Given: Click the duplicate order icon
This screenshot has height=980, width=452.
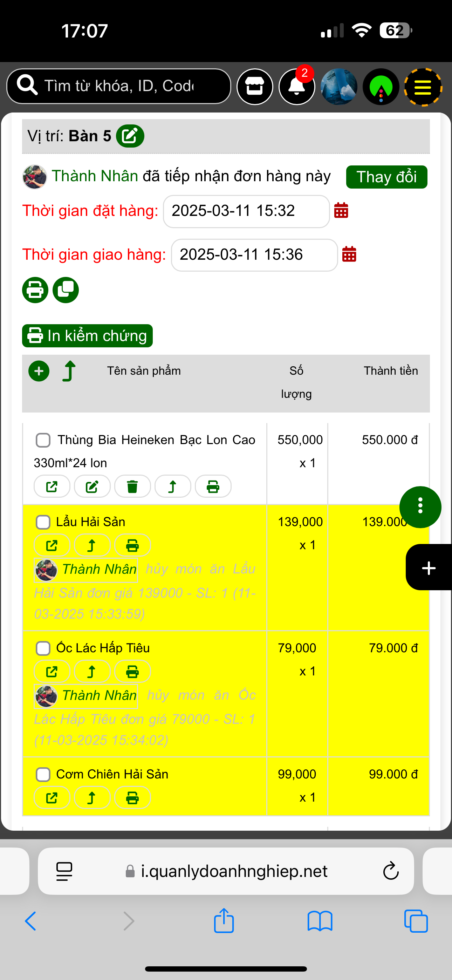Looking at the screenshot, I should coord(66,290).
